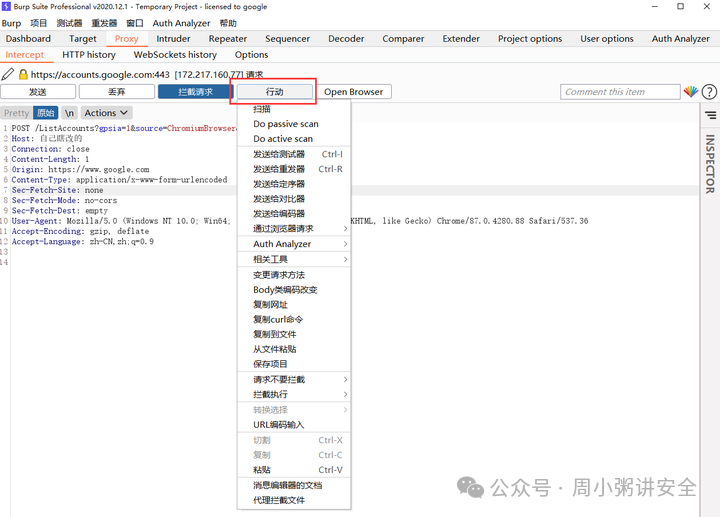This screenshot has height=517, width=720.
Task: Open the User options tab
Action: (607, 39)
